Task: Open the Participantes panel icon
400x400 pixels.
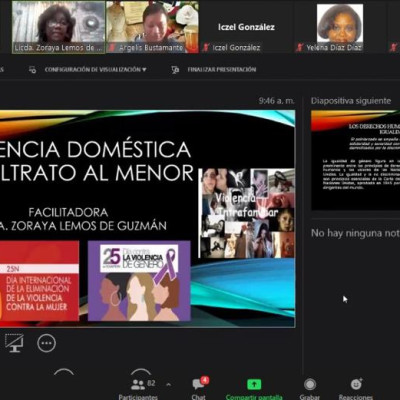Action: pyautogui.click(x=138, y=385)
